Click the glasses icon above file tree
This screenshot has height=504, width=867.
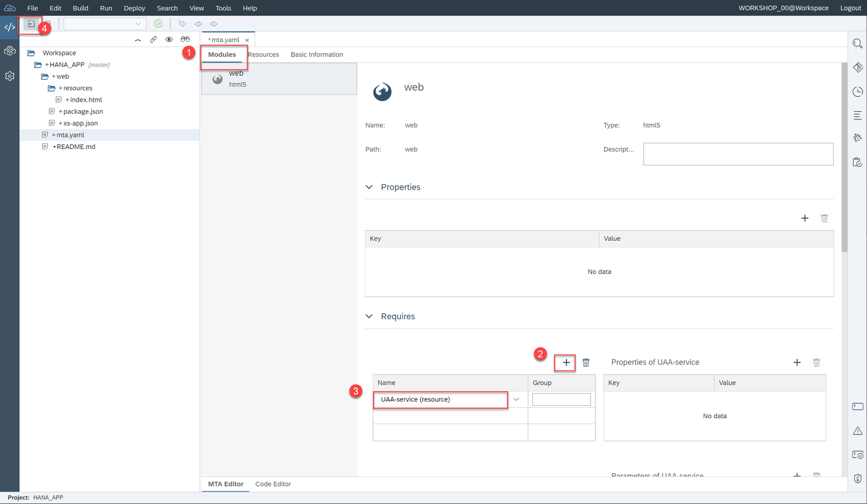[x=185, y=40]
